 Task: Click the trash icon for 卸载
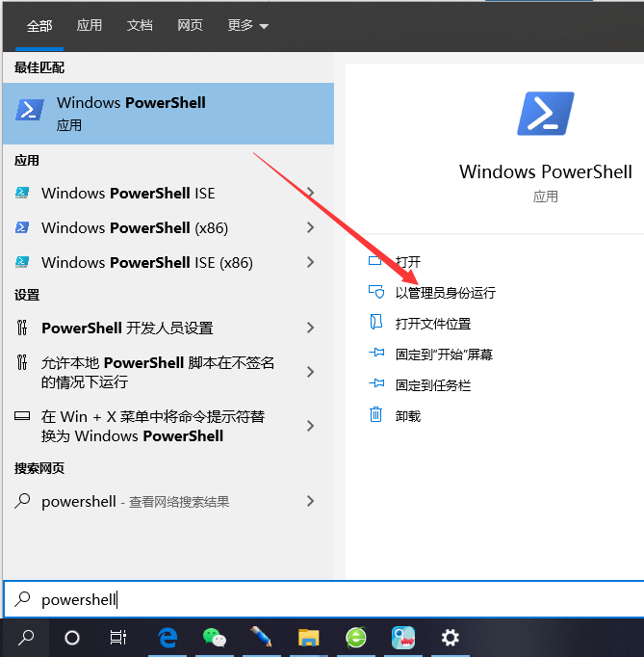point(375,414)
